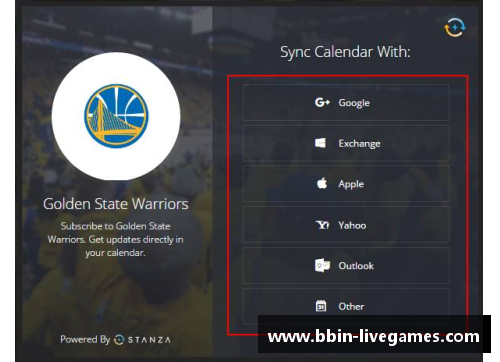Sync the calendar with Yahoo

(x=346, y=225)
